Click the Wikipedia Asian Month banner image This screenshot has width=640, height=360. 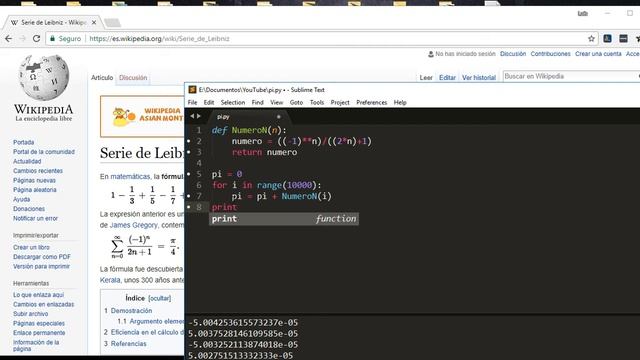142,116
